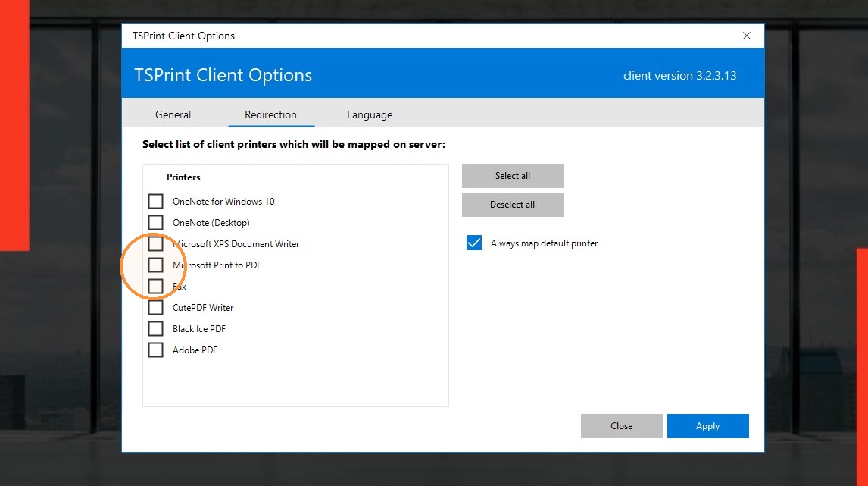Switch to the General tab
Image resolution: width=868 pixels, height=486 pixels.
173,114
